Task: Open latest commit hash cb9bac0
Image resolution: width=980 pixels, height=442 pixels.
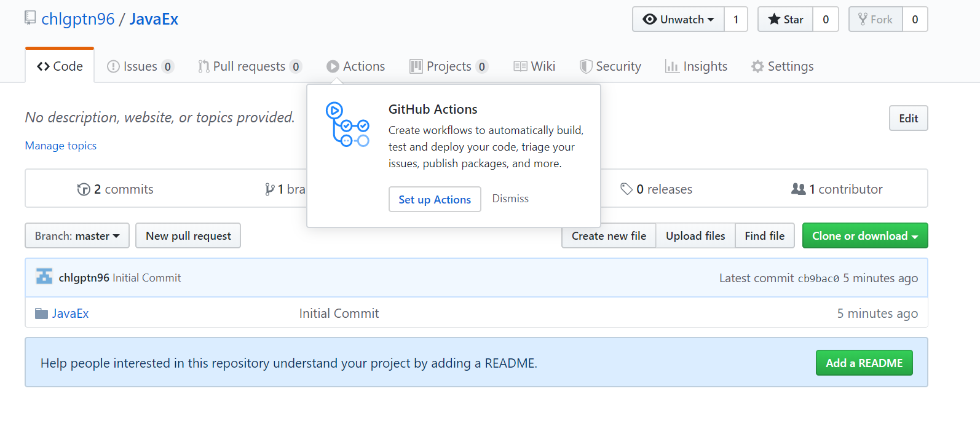Action: pyautogui.click(x=818, y=278)
